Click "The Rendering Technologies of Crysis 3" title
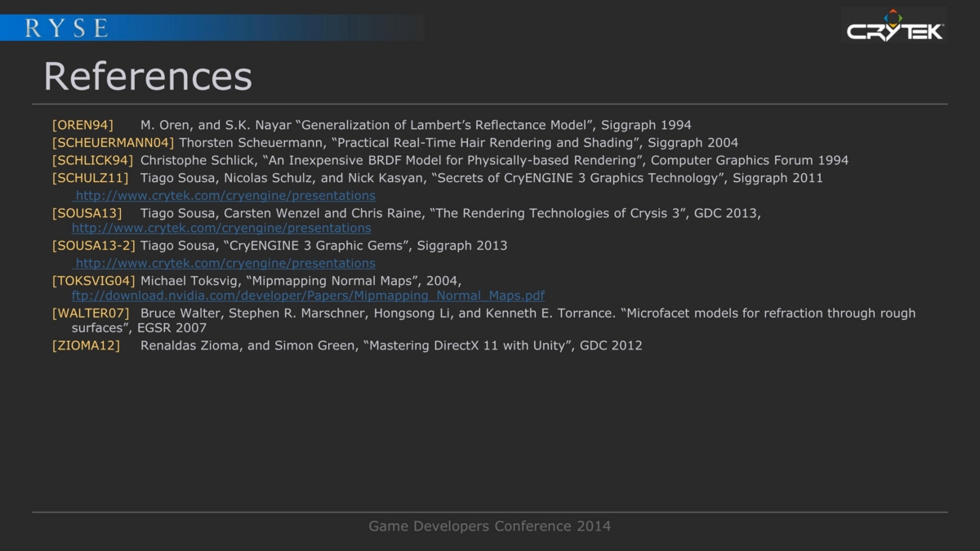 tap(558, 213)
